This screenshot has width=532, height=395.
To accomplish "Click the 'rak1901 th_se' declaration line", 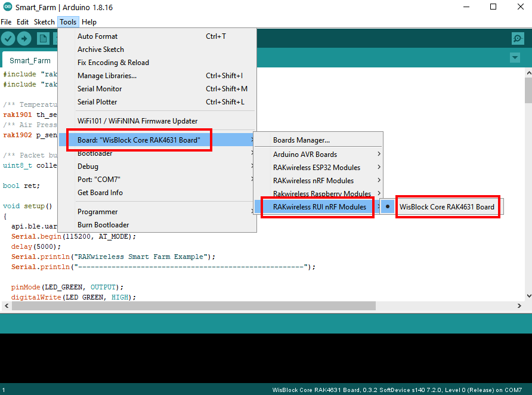I will 30,115.
